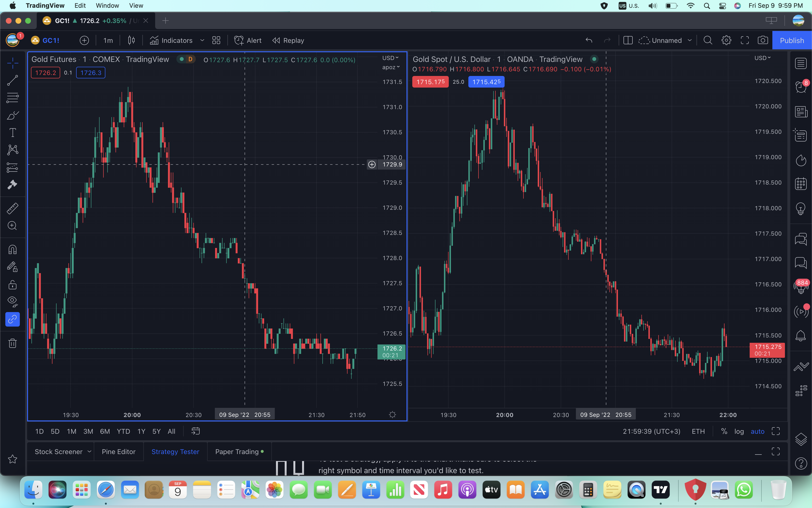The image size is (812, 508).
Task: Open favorites star toolbar
Action: pyautogui.click(x=12, y=459)
